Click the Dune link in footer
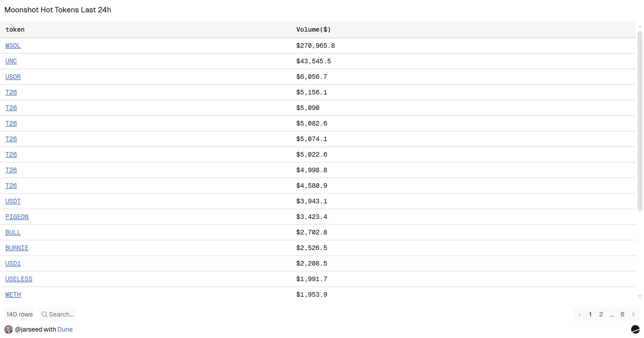Image resolution: width=644 pixels, height=338 pixels. click(x=65, y=329)
